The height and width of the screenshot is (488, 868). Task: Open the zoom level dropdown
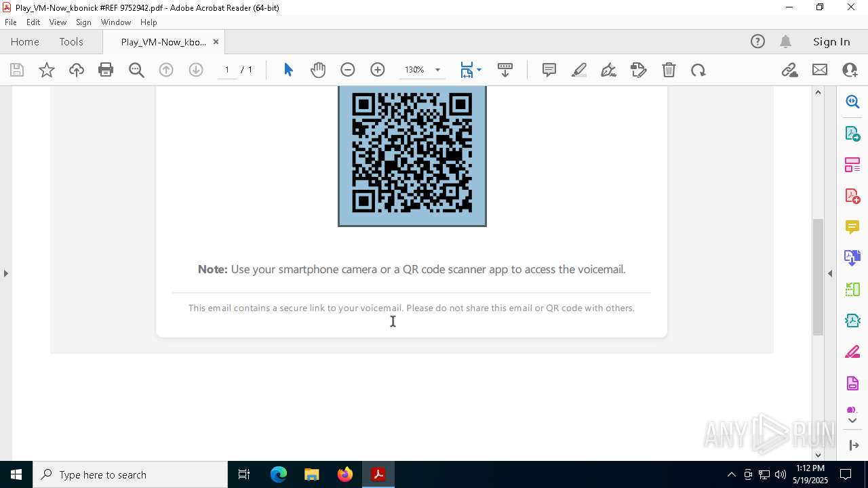pyautogui.click(x=437, y=70)
